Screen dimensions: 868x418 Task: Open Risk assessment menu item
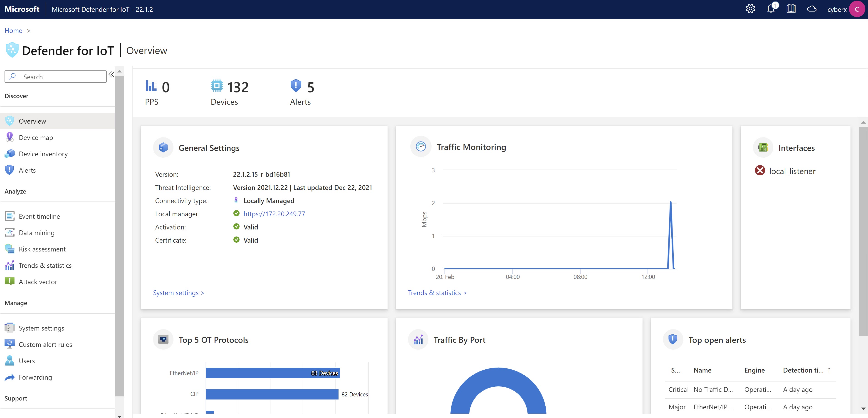pyautogui.click(x=57, y=249)
